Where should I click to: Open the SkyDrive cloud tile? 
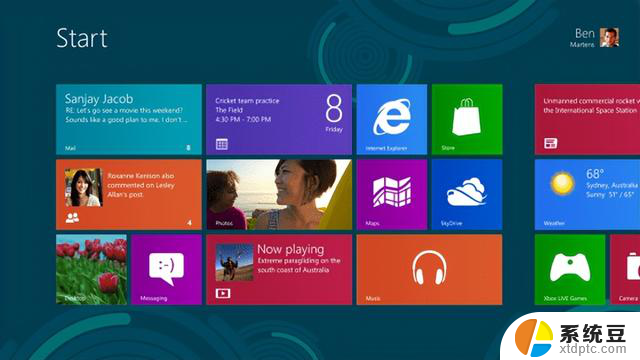click(x=467, y=194)
